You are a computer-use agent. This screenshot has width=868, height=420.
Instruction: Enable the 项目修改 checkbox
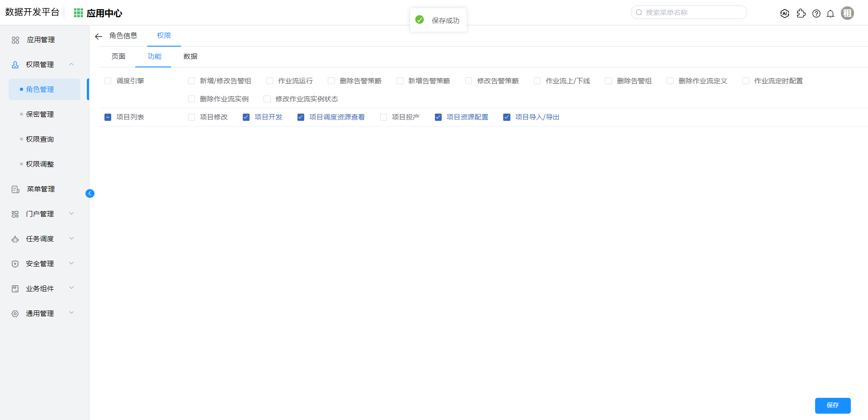192,117
